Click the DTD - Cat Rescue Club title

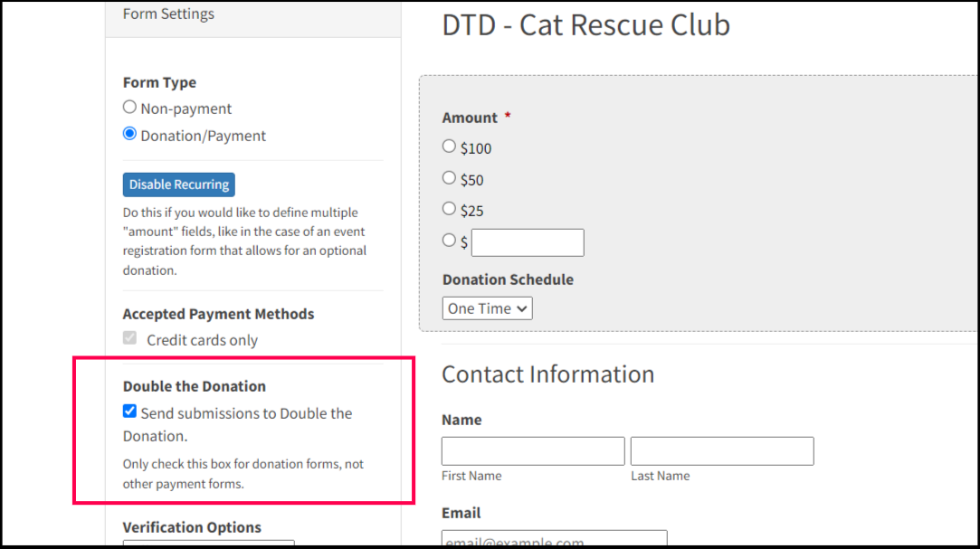tap(585, 25)
